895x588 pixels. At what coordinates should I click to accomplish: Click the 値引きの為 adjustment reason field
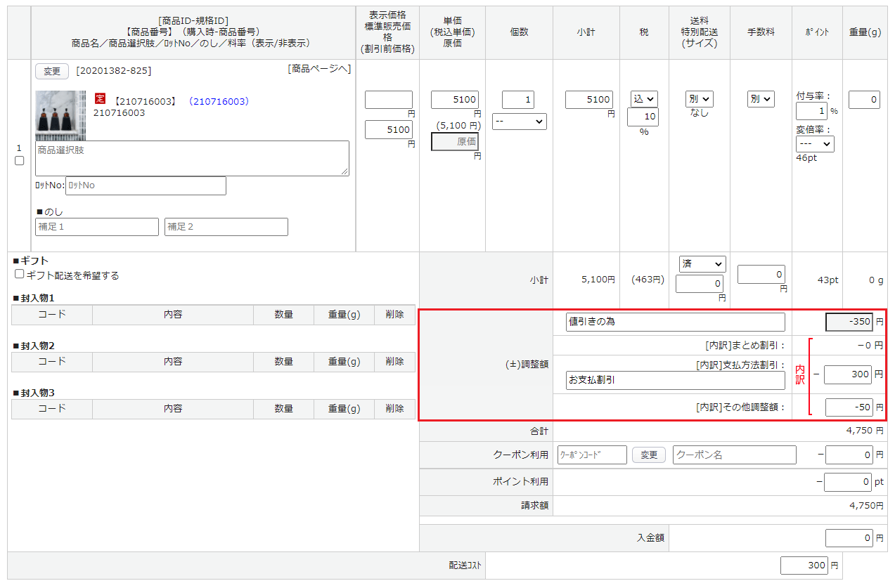point(675,322)
